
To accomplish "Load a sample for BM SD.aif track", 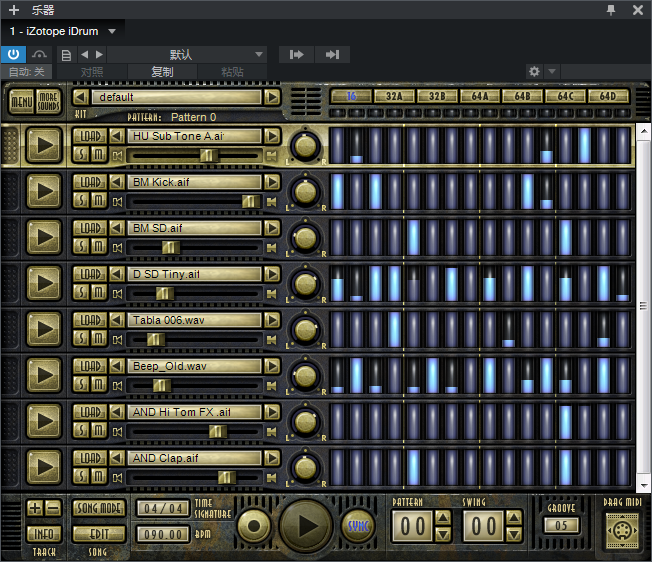I will (89, 228).
